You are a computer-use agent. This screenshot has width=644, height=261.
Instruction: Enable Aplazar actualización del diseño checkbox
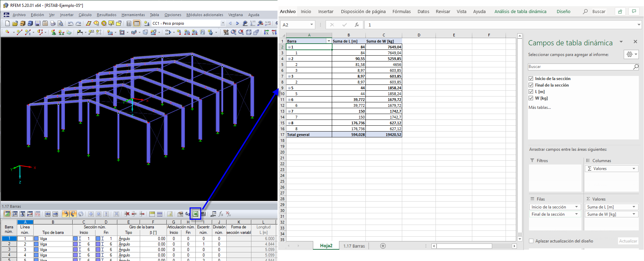point(531,241)
